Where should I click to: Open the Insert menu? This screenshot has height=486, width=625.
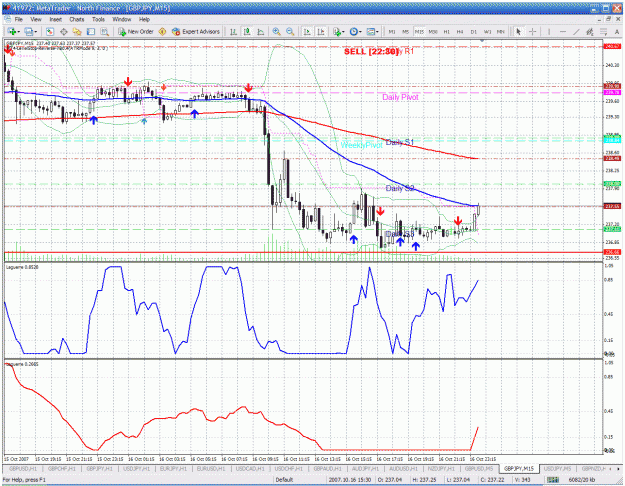point(55,19)
